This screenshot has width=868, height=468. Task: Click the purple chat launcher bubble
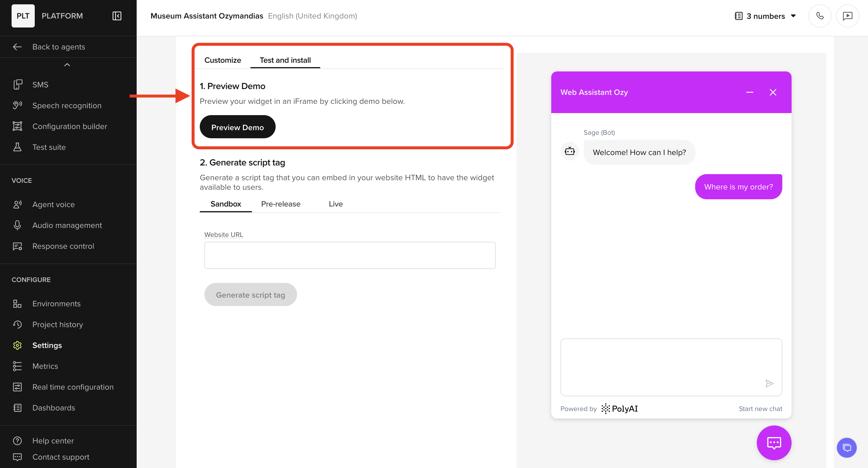[x=774, y=443]
